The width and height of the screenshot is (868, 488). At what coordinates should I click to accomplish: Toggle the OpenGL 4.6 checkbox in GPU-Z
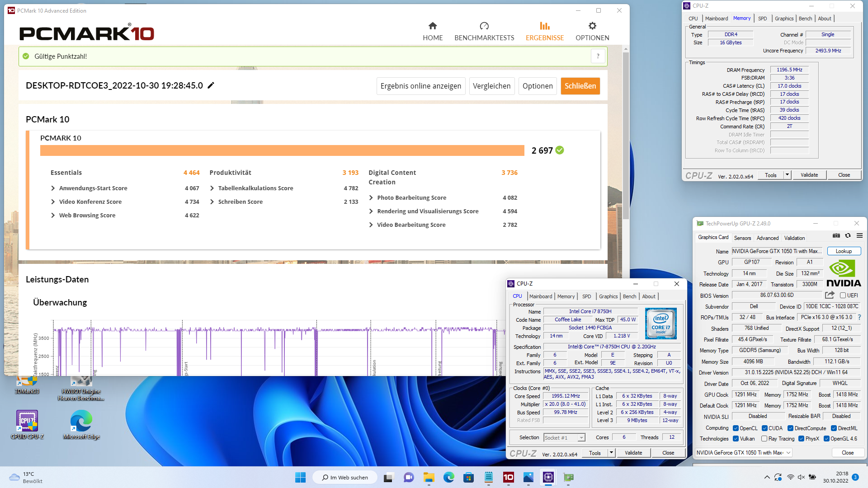click(x=826, y=439)
